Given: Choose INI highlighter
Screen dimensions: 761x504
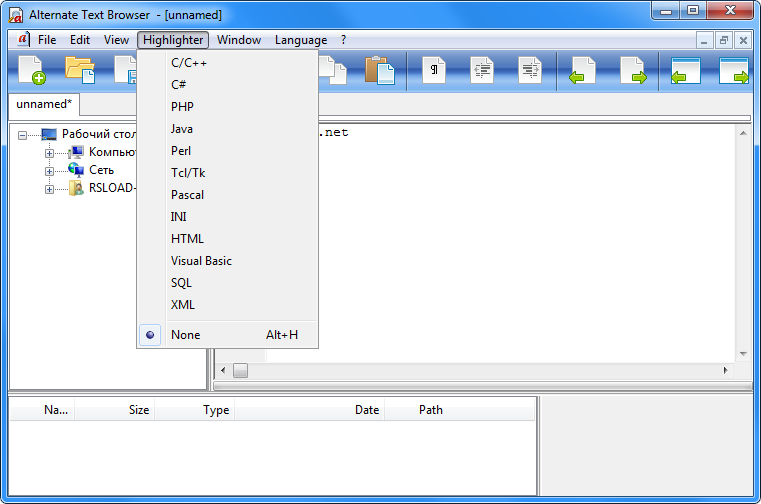Looking at the screenshot, I should point(228,217).
